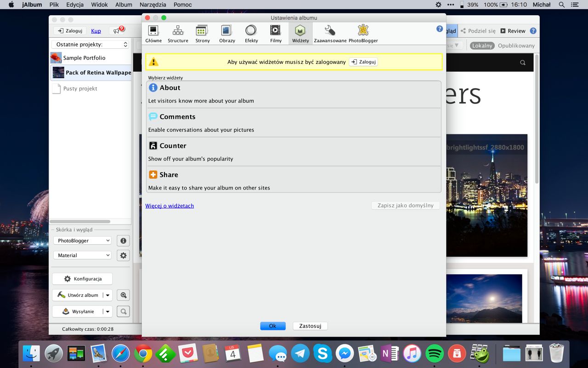Open the Efekty tab
The height and width of the screenshot is (368, 588).
click(x=251, y=34)
